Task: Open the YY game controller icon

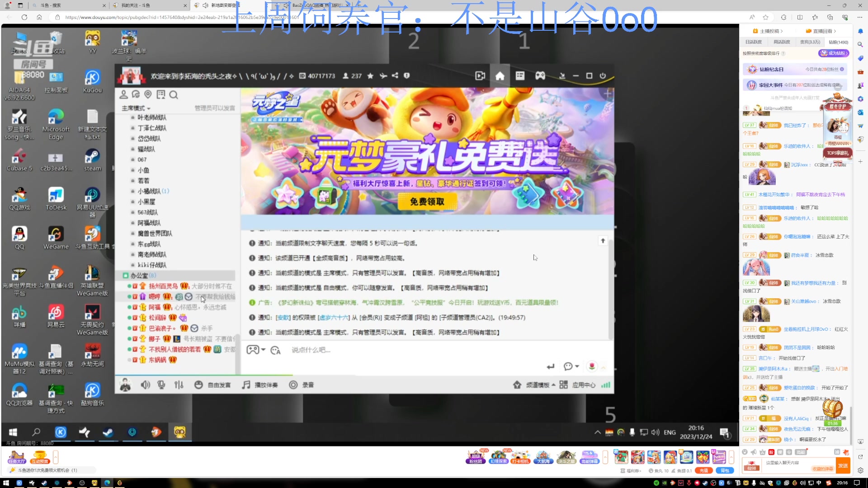Action: pyautogui.click(x=540, y=76)
